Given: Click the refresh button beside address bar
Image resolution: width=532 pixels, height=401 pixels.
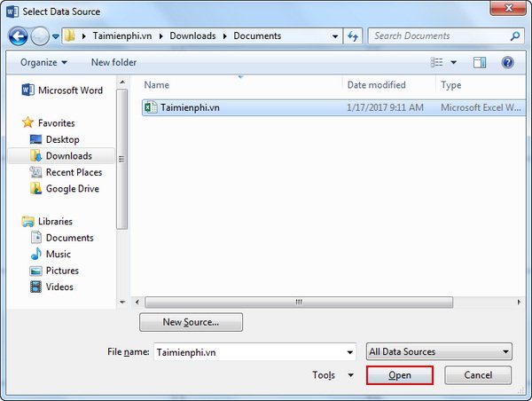Looking at the screenshot, I should pyautogui.click(x=353, y=36).
